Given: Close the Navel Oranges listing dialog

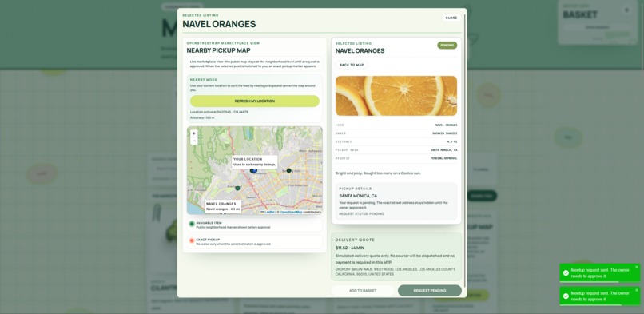Looking at the screenshot, I should (451, 18).
